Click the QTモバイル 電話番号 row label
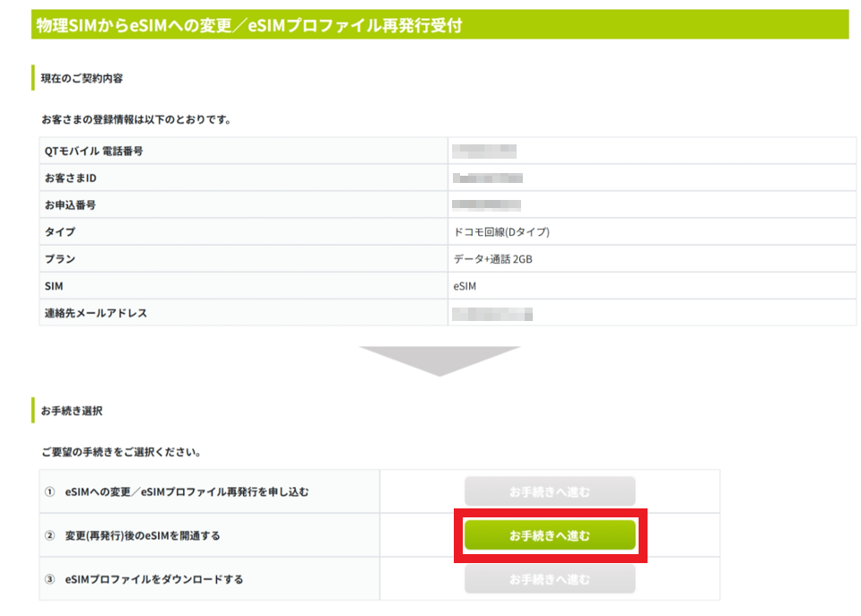This screenshot has height=616, width=861. [93, 151]
